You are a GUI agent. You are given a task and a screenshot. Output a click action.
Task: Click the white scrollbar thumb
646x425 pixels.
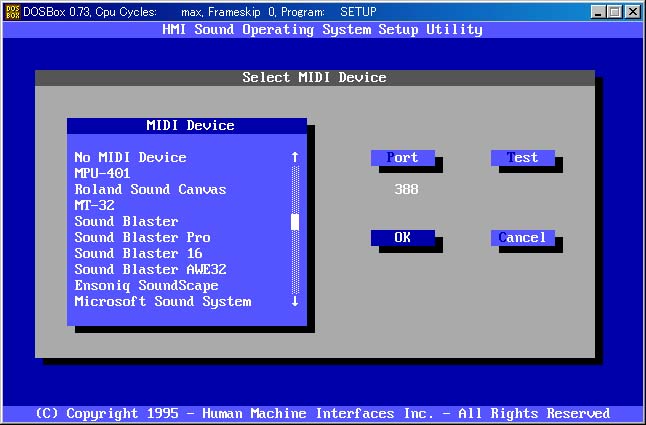point(295,222)
